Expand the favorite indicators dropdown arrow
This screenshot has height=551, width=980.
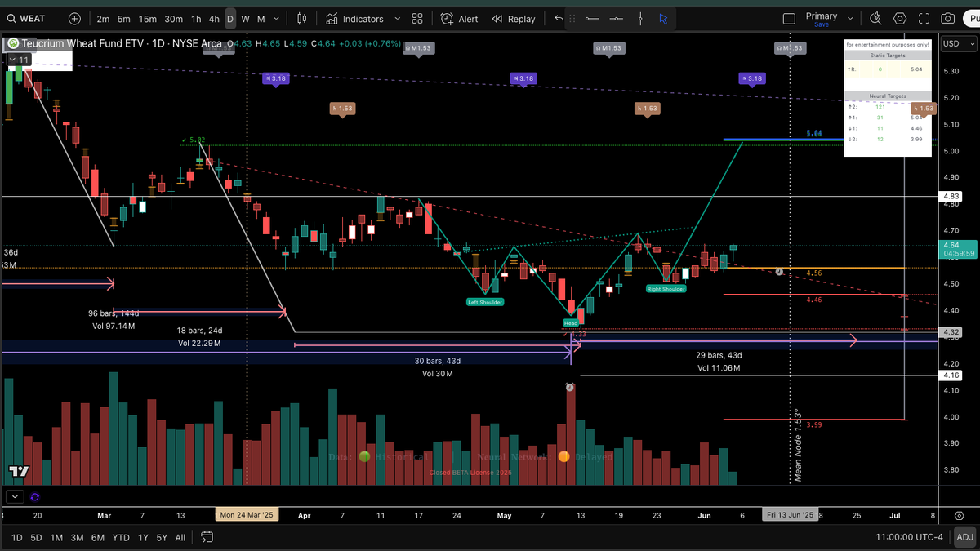397,19
